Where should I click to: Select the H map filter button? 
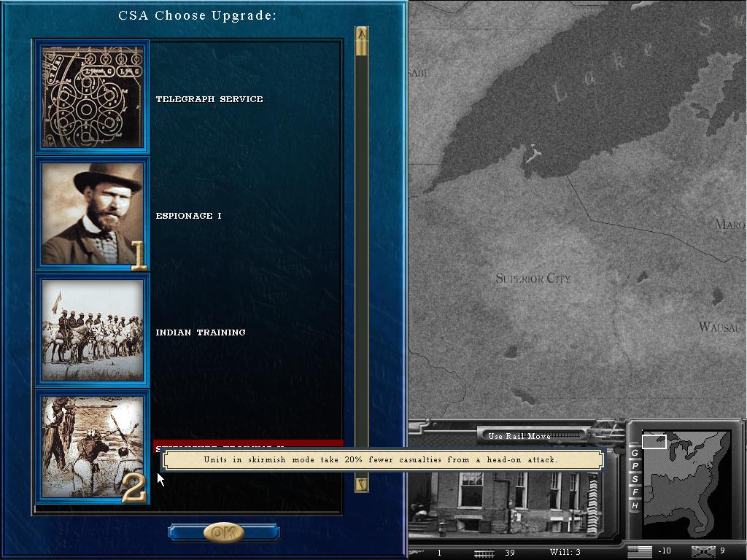pyautogui.click(x=635, y=505)
